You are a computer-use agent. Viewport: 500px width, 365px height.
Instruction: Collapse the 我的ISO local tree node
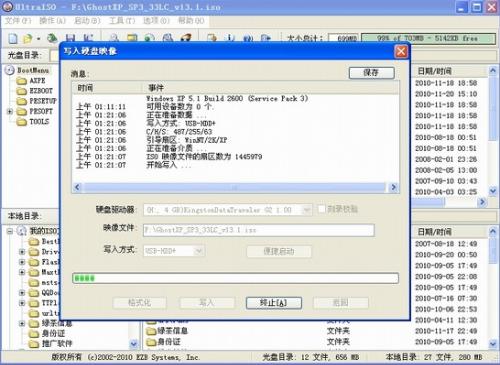10,231
